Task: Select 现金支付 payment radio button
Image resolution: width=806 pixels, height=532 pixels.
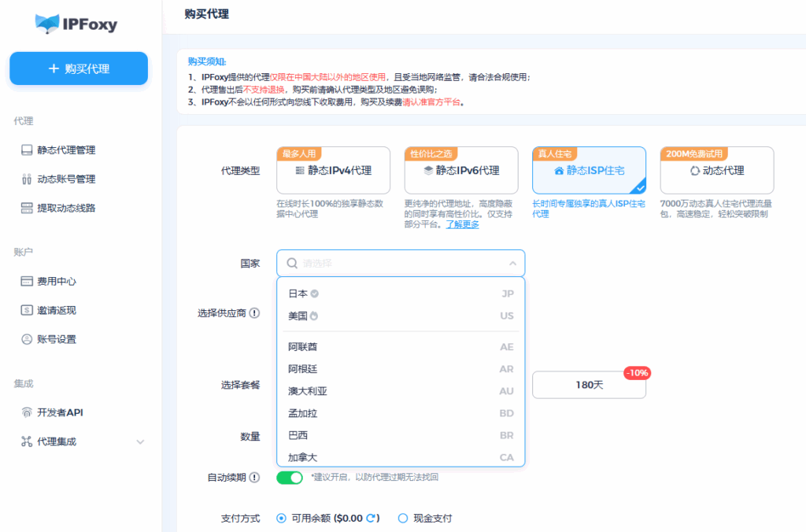Action: [403, 518]
